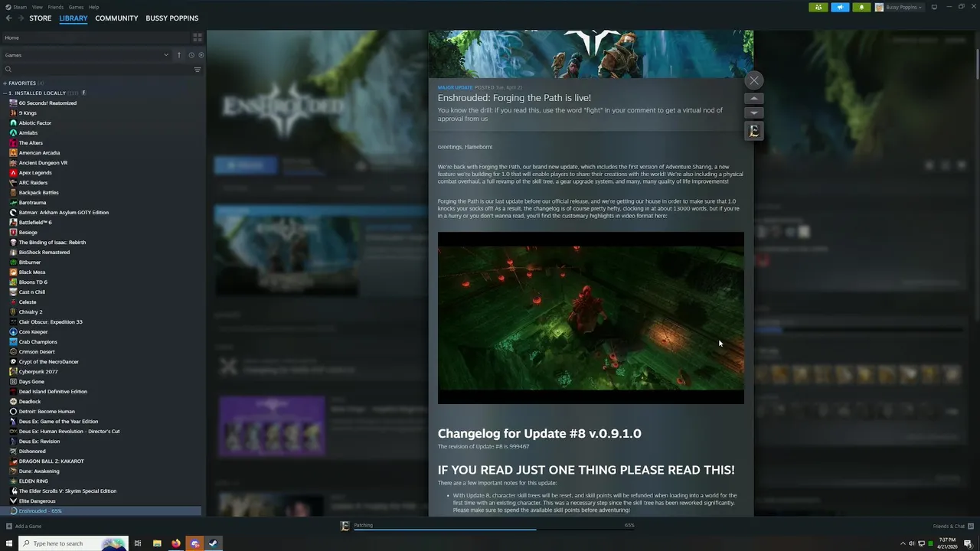
Task: Select Apex Legends in the game list
Action: click(x=35, y=173)
